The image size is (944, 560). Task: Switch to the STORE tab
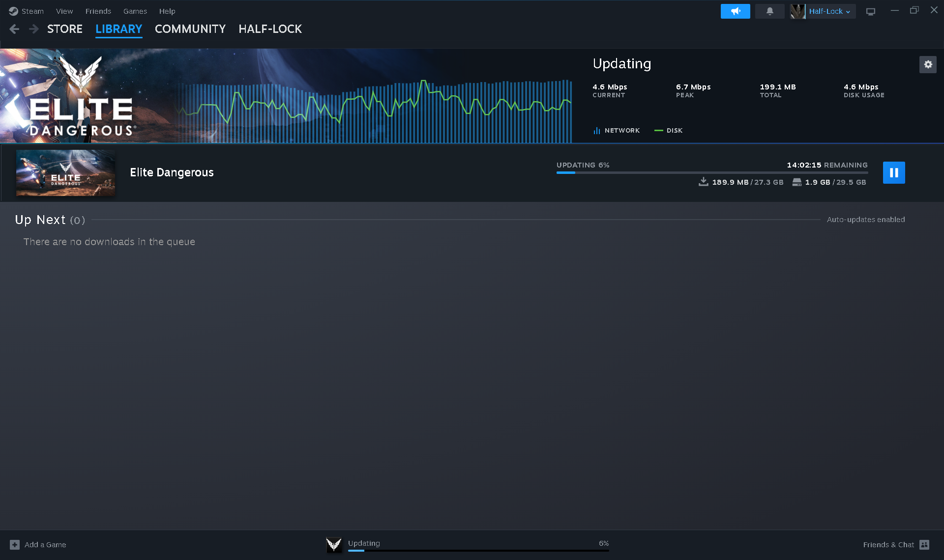click(65, 29)
